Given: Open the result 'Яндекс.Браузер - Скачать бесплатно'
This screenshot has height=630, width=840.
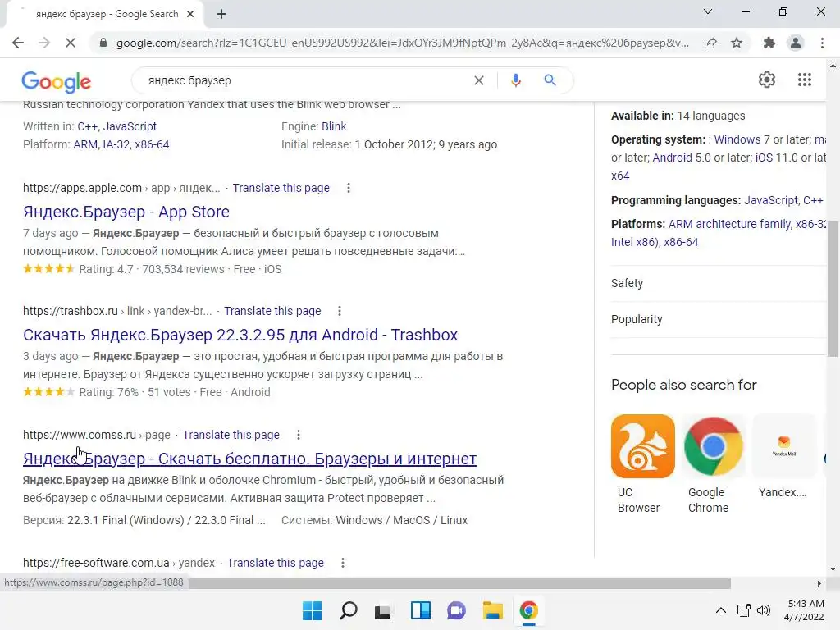Looking at the screenshot, I should [x=249, y=459].
